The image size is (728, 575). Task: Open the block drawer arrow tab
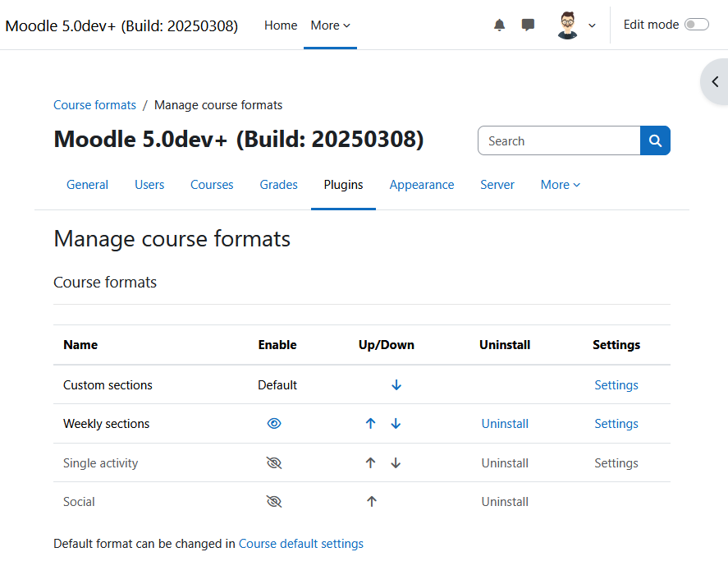[x=715, y=82]
